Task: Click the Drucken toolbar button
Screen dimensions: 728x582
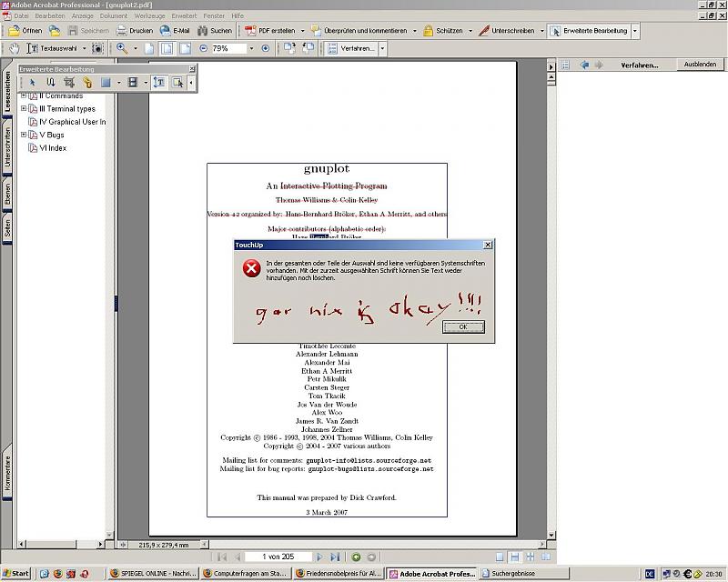Action: click(x=135, y=31)
